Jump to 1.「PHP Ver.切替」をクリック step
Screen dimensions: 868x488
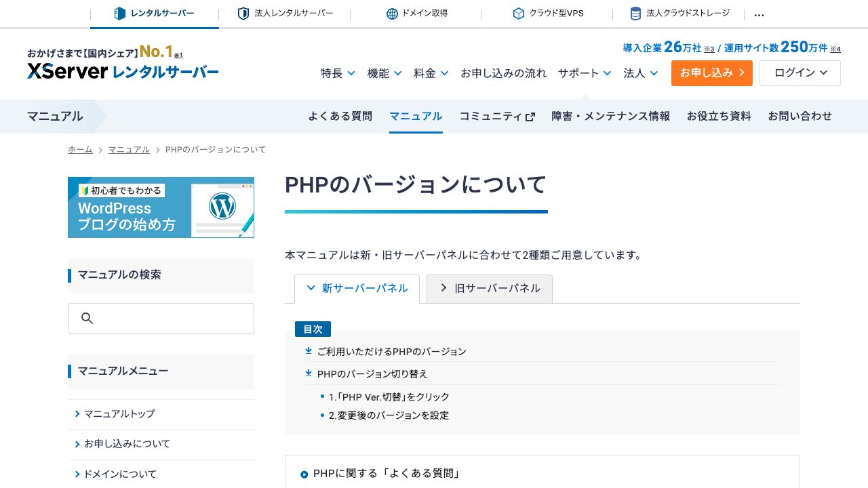pyautogui.click(x=389, y=397)
